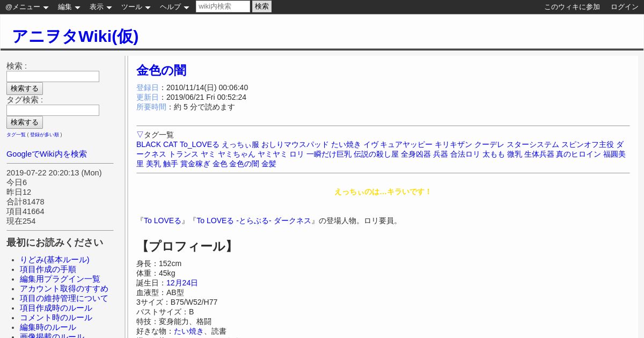
Task: Select the yellow えっちぃのは…キライです！ quote
Action: tap(383, 192)
